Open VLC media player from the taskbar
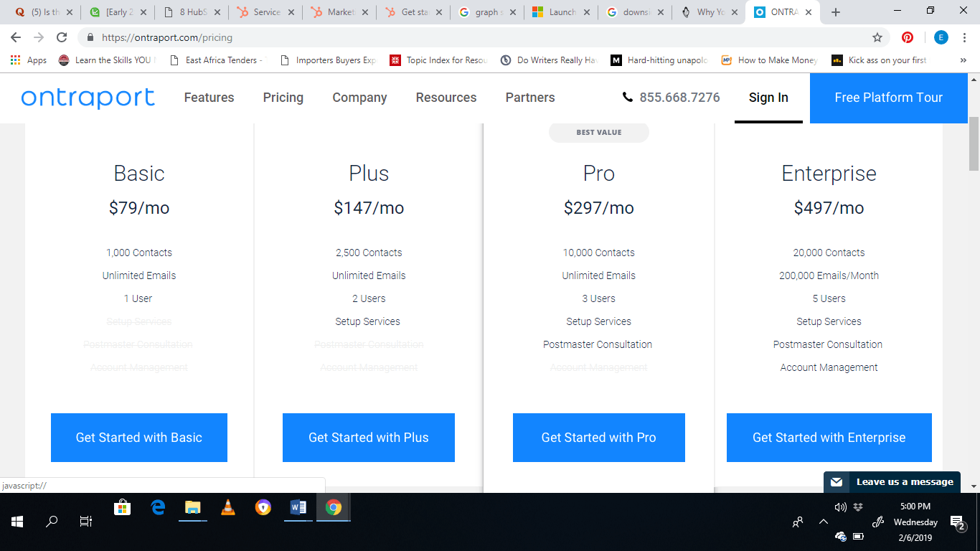 click(x=228, y=507)
